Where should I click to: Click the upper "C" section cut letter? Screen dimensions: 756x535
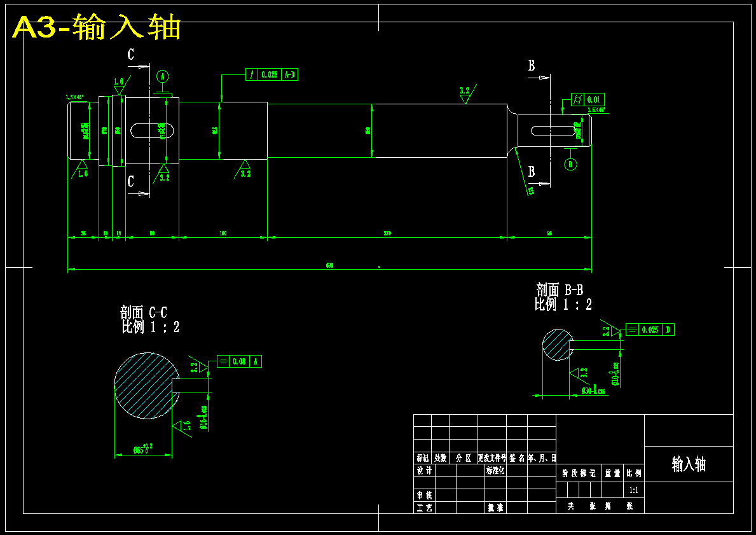coord(130,54)
